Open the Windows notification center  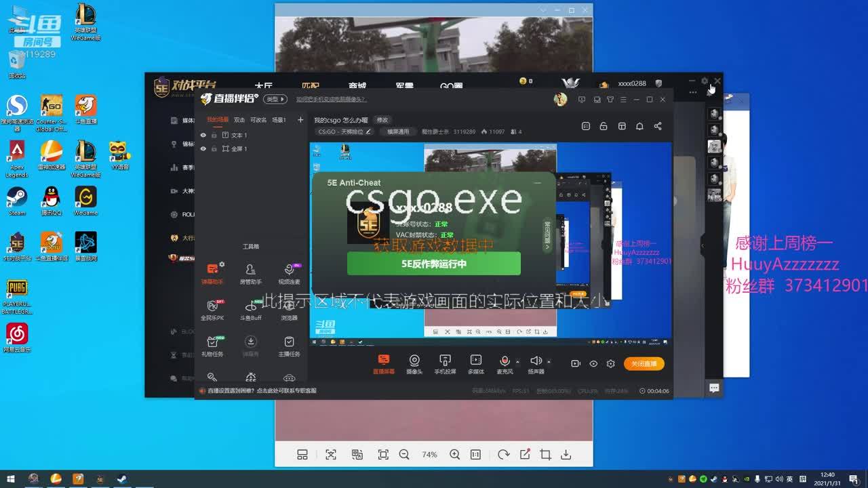pos(854,479)
